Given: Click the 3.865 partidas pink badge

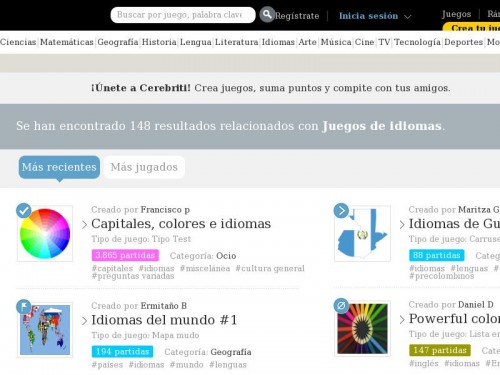Looking at the screenshot, I should [x=125, y=255].
